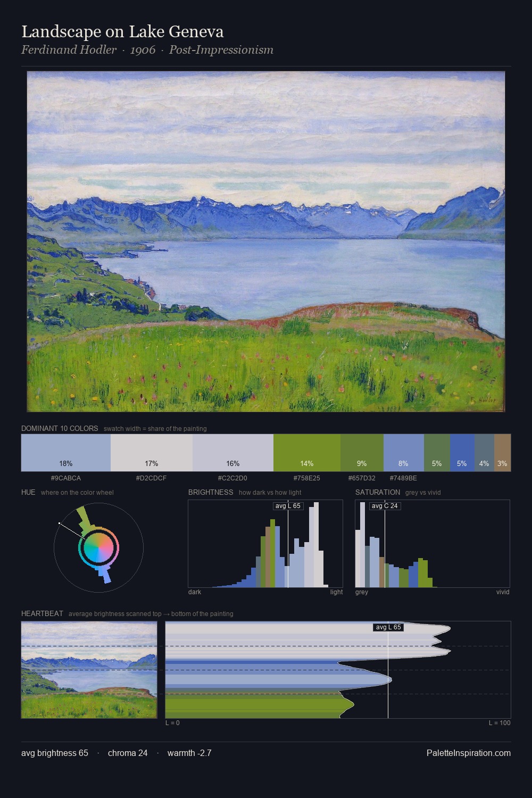Select the 9% olive swatch #657D32
The width and height of the screenshot is (532, 798).
(362, 453)
